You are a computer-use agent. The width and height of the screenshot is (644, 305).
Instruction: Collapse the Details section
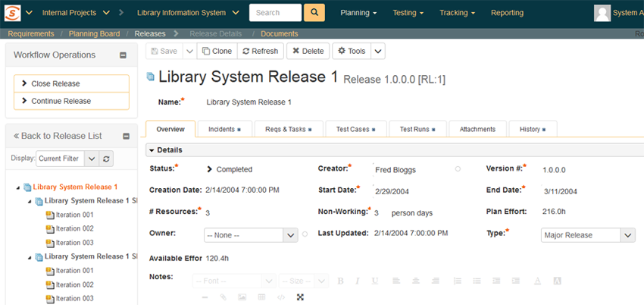point(152,150)
